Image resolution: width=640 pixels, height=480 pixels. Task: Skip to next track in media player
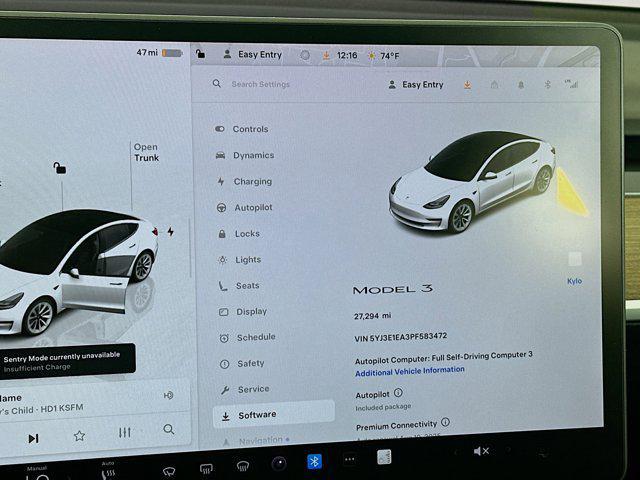point(33,438)
